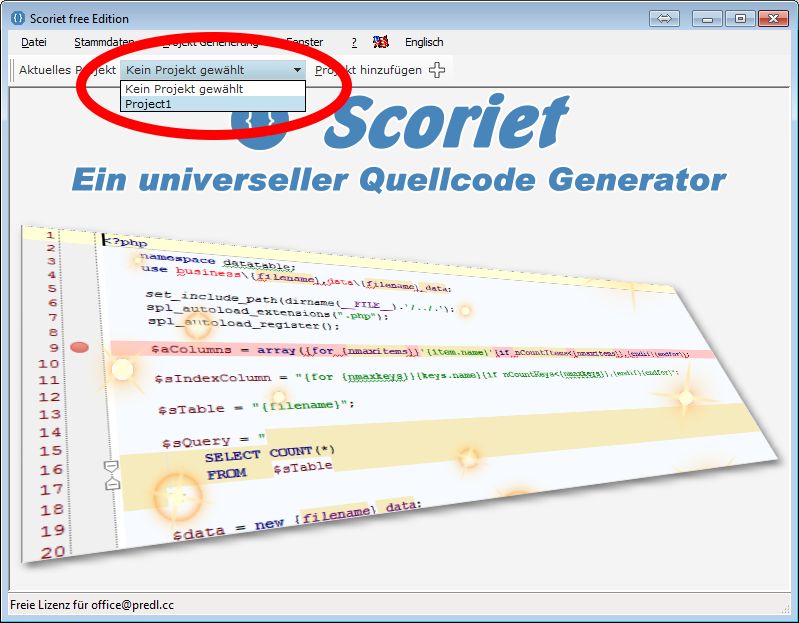Click the toolbar drag grip handle

tap(12, 70)
